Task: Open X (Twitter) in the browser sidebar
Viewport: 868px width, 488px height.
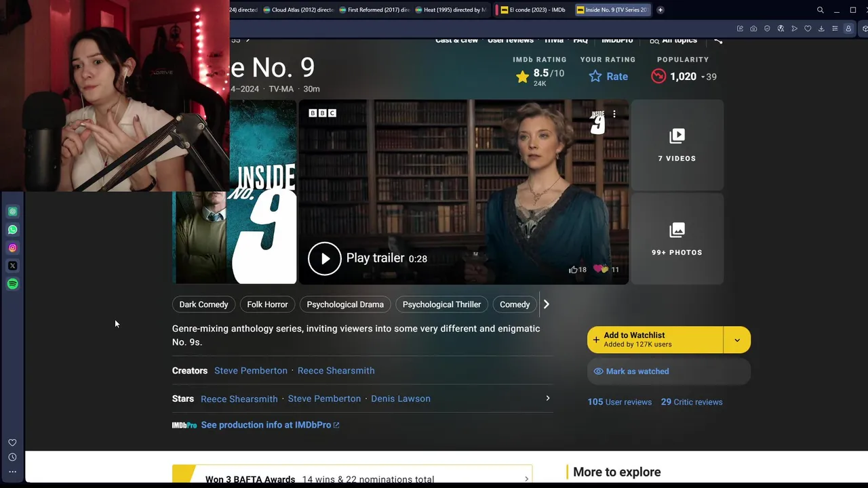Action: tap(12, 266)
